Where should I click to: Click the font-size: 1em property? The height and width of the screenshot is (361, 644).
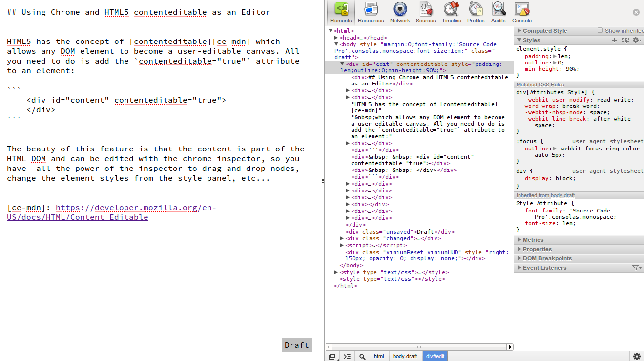click(550, 224)
